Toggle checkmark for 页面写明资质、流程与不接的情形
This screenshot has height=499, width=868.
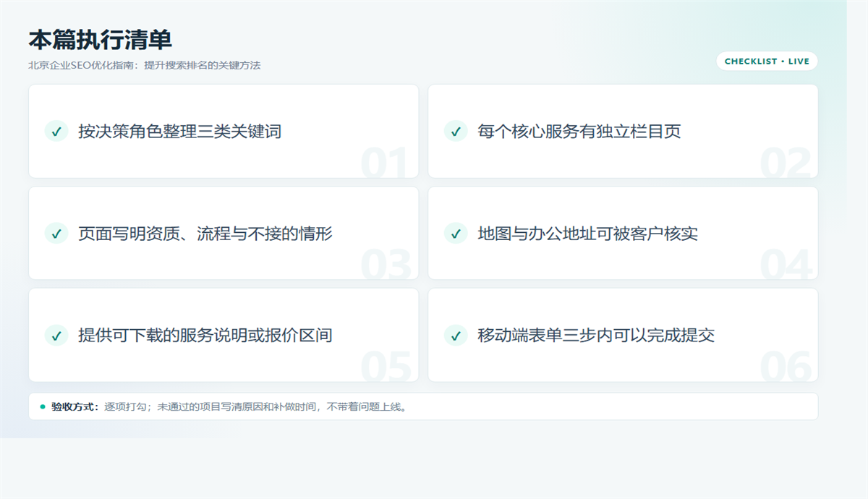56,233
